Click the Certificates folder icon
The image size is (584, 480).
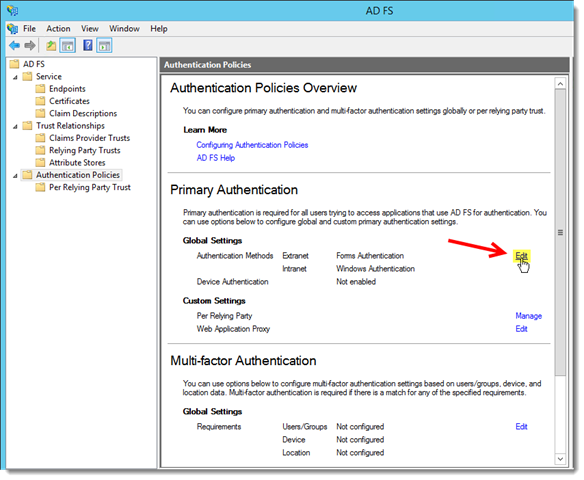[x=40, y=101]
